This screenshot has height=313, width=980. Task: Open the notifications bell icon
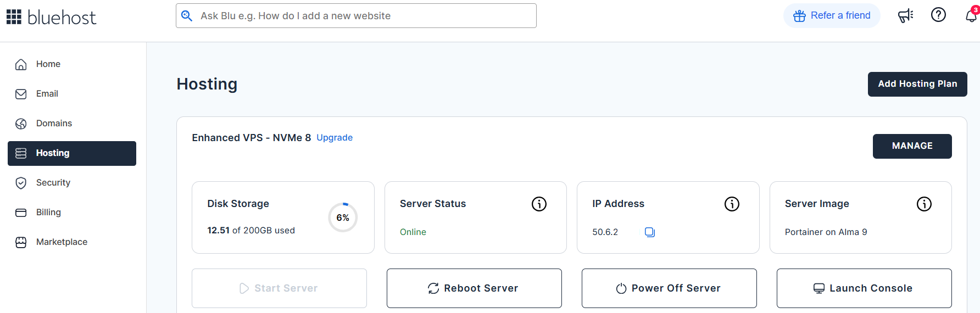coord(971,16)
